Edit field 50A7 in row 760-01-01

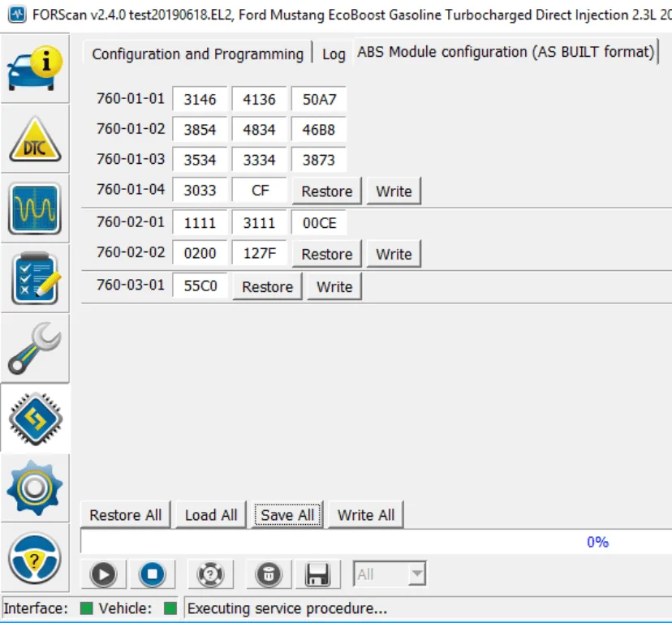coord(318,100)
